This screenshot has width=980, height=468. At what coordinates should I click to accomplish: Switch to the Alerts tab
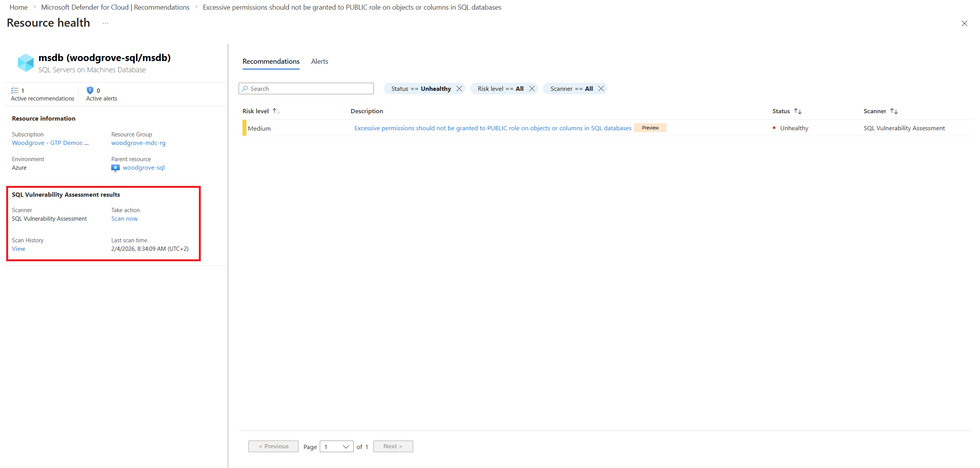point(319,61)
